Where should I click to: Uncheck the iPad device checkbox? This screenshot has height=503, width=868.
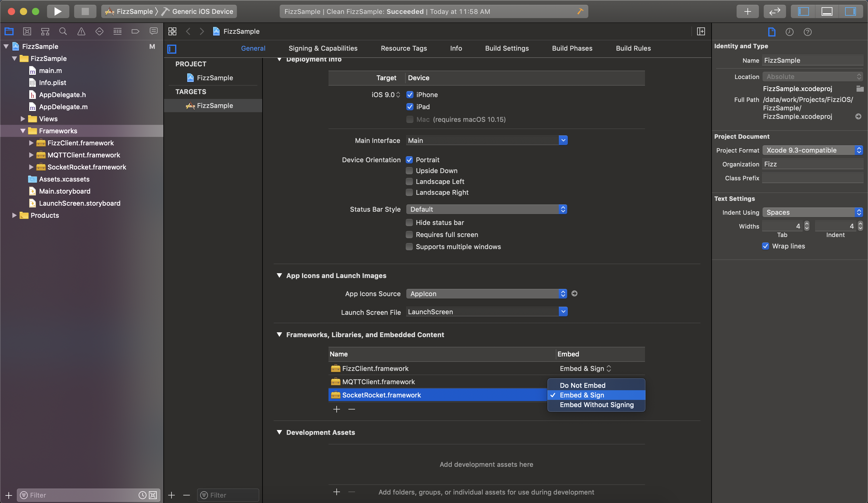[x=410, y=107]
